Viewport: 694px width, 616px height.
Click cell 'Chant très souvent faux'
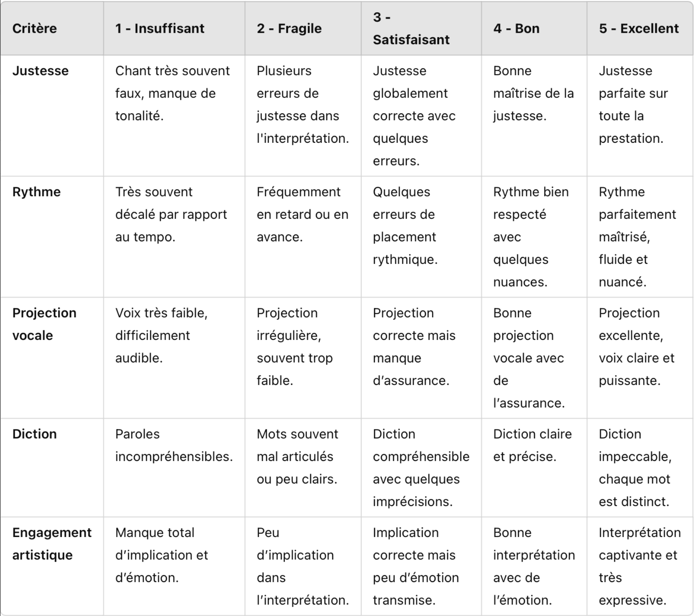[172, 93]
